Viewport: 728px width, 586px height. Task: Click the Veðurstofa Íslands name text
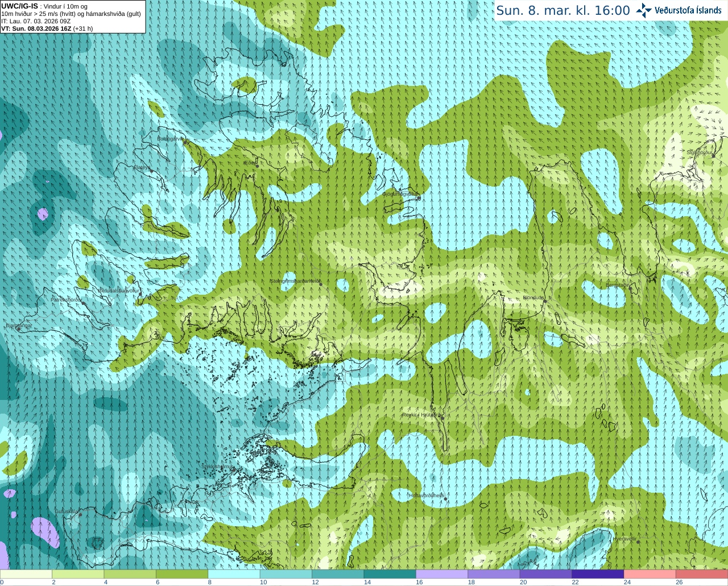688,10
